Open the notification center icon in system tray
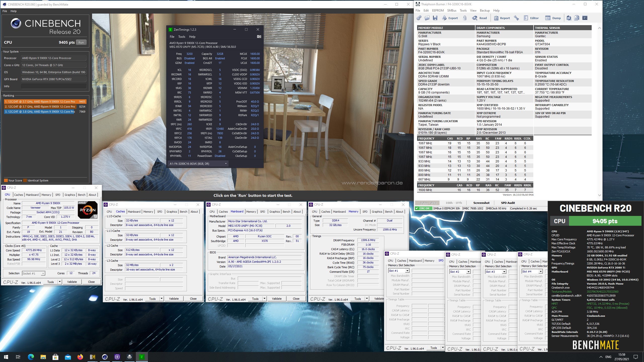The height and width of the screenshot is (362, 644). [x=636, y=357]
